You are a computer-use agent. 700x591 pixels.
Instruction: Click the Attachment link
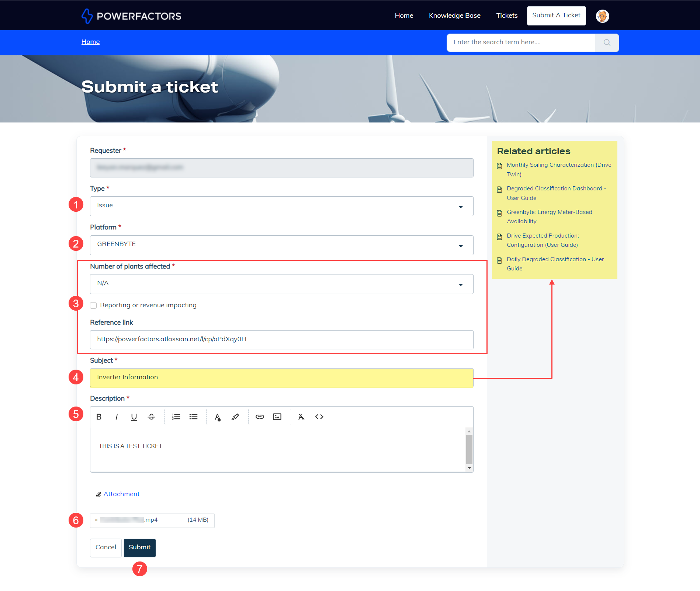pyautogui.click(x=121, y=494)
